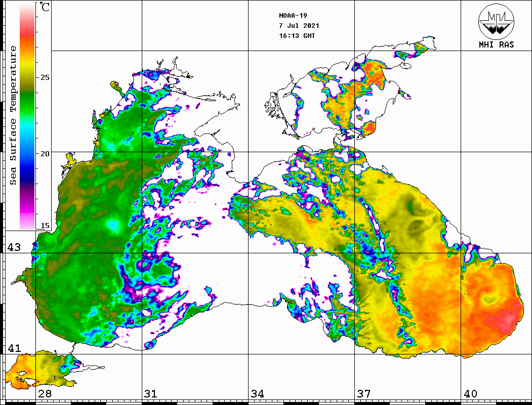Click the longitude label '40'
This screenshot has height=405, width=532.
(470, 393)
